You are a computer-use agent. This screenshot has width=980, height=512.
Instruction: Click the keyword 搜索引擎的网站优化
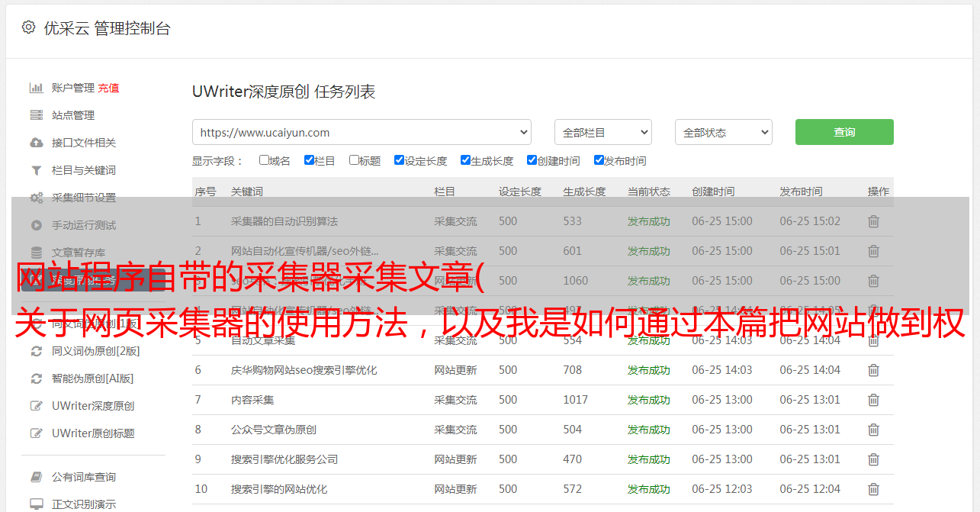point(279,489)
